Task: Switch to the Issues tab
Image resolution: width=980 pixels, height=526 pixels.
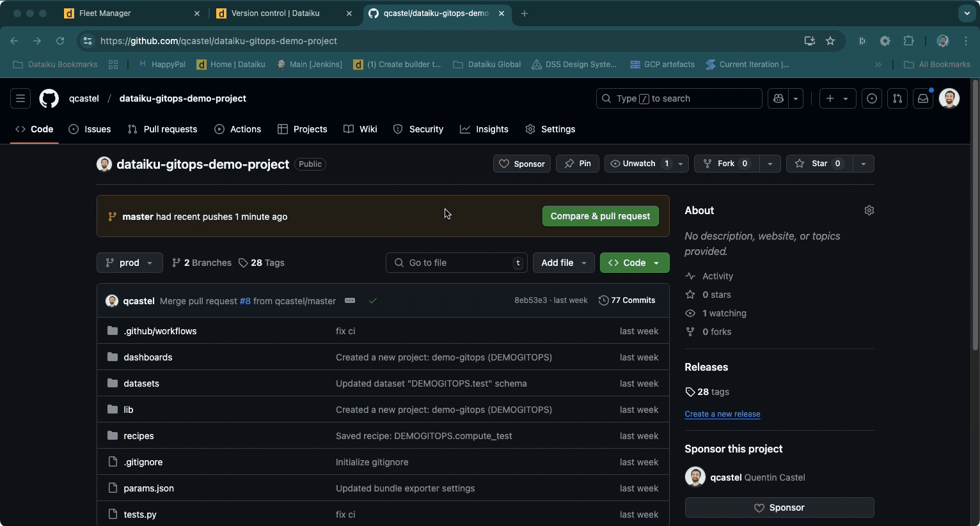Action: click(90, 129)
